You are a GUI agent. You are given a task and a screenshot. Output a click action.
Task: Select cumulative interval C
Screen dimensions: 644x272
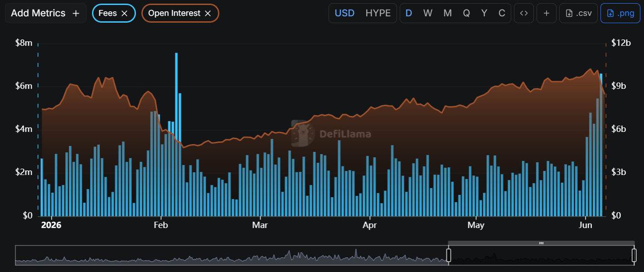(x=502, y=13)
